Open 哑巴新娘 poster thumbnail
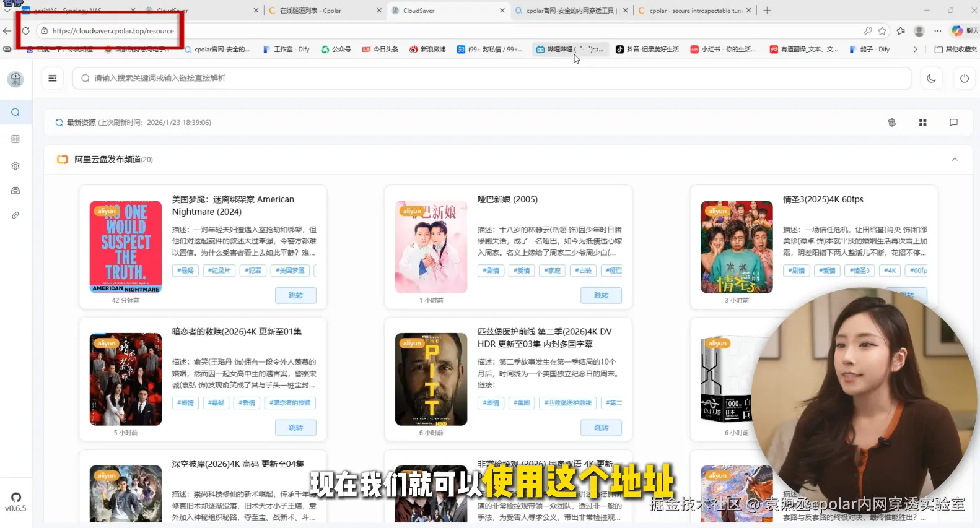Screen dimensions: 980x528 [x=431, y=247]
